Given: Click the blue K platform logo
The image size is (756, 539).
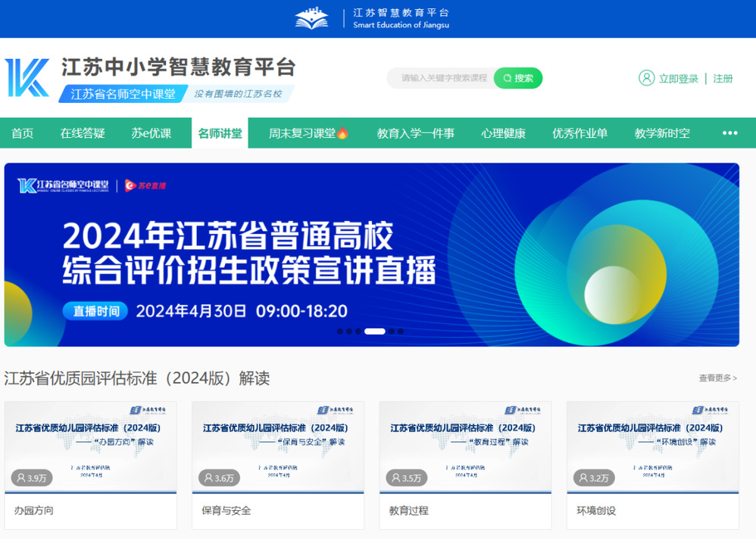Looking at the screenshot, I should point(27,78).
